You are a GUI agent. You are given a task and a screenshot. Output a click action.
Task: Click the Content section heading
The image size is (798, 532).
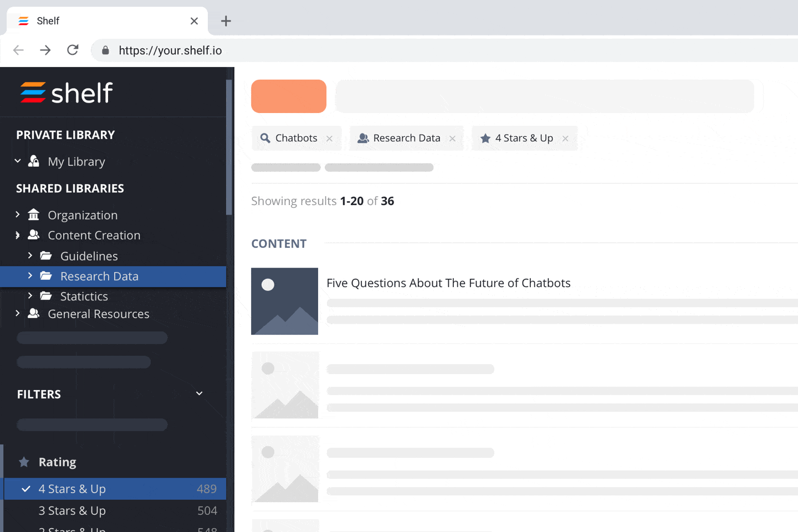pyautogui.click(x=279, y=244)
